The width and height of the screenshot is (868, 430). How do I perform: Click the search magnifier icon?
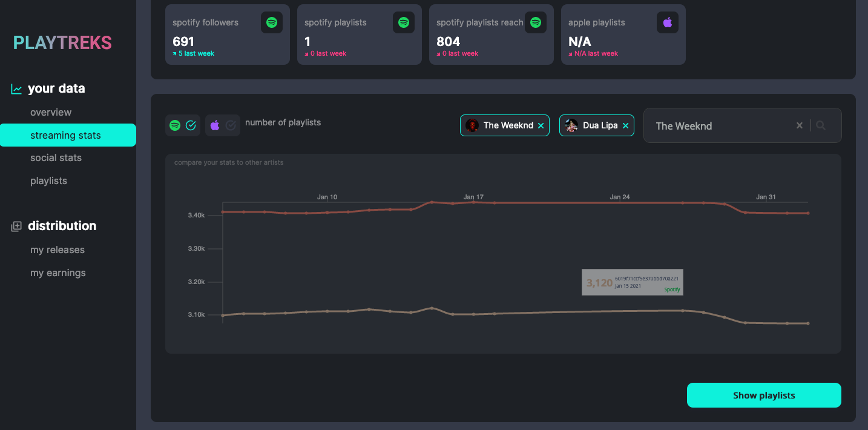(821, 125)
